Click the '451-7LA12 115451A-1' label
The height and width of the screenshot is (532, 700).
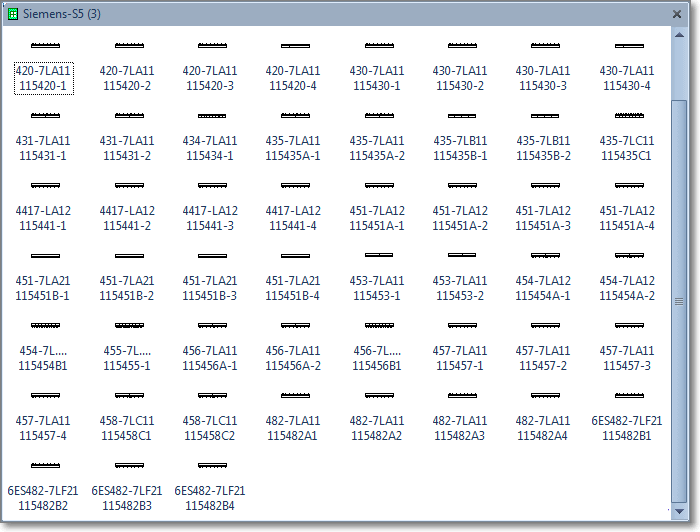(377, 218)
